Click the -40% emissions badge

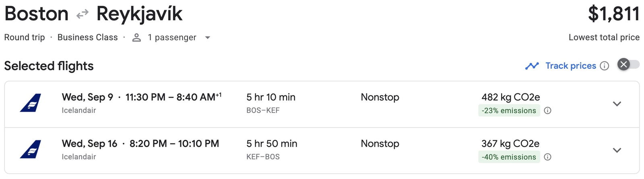coord(509,157)
